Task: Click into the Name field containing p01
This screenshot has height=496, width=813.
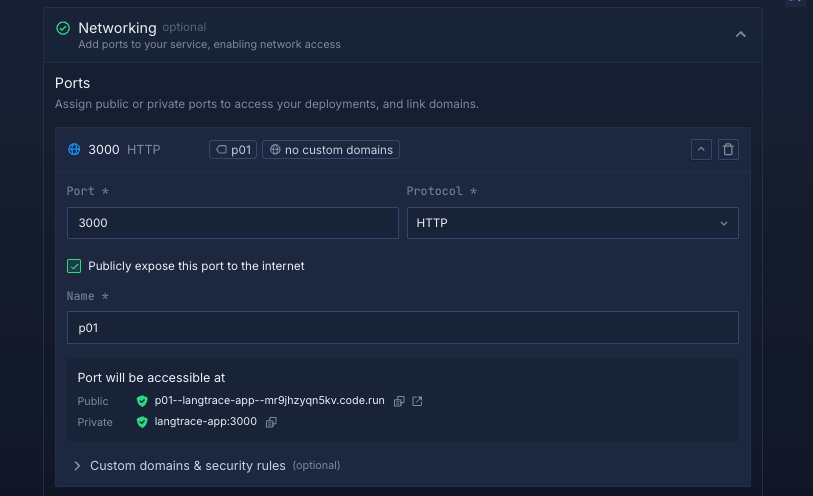Action: tap(402, 328)
